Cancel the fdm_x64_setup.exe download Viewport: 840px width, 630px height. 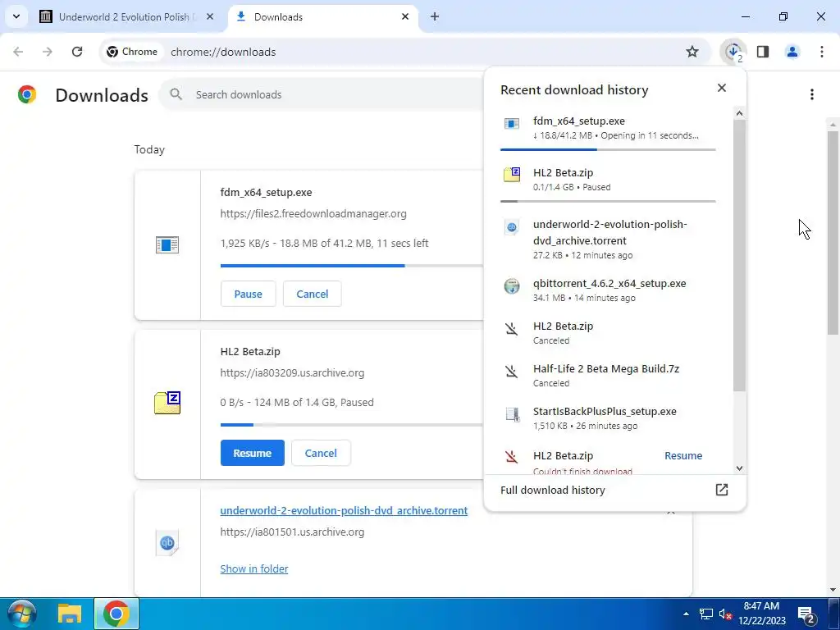coord(313,294)
